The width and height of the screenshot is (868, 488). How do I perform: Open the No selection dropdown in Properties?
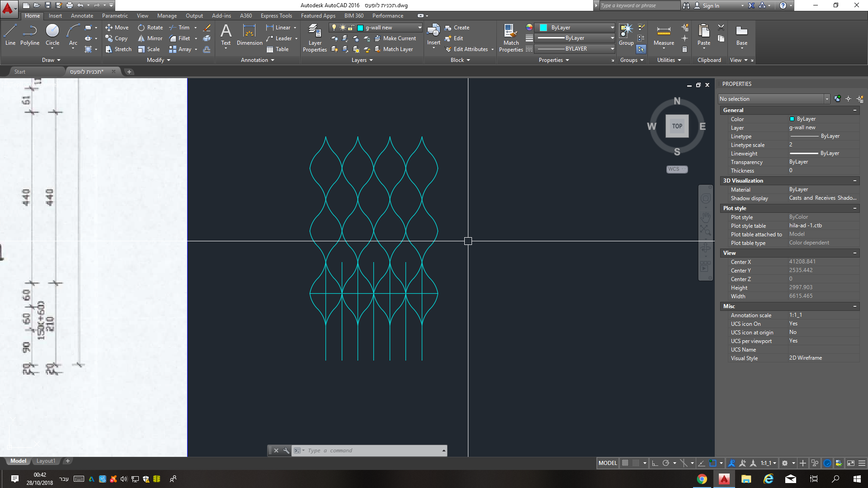pyautogui.click(x=774, y=99)
